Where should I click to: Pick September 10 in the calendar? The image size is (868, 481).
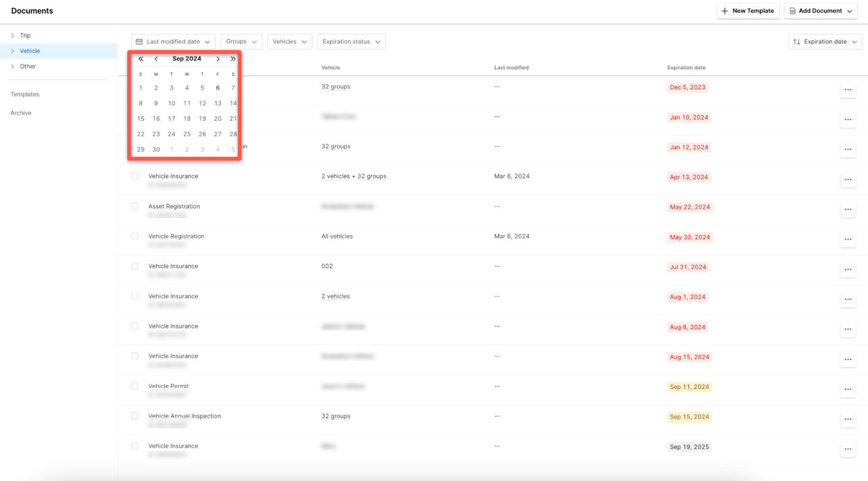pyautogui.click(x=172, y=103)
